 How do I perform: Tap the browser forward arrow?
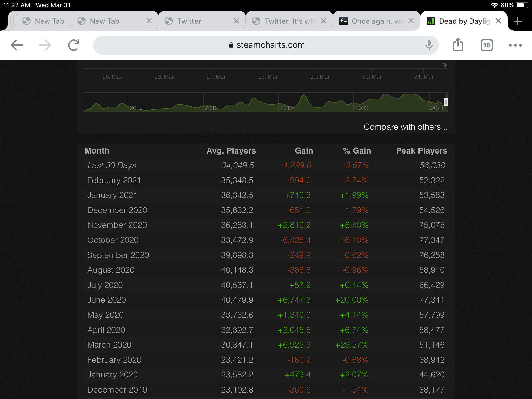point(45,45)
